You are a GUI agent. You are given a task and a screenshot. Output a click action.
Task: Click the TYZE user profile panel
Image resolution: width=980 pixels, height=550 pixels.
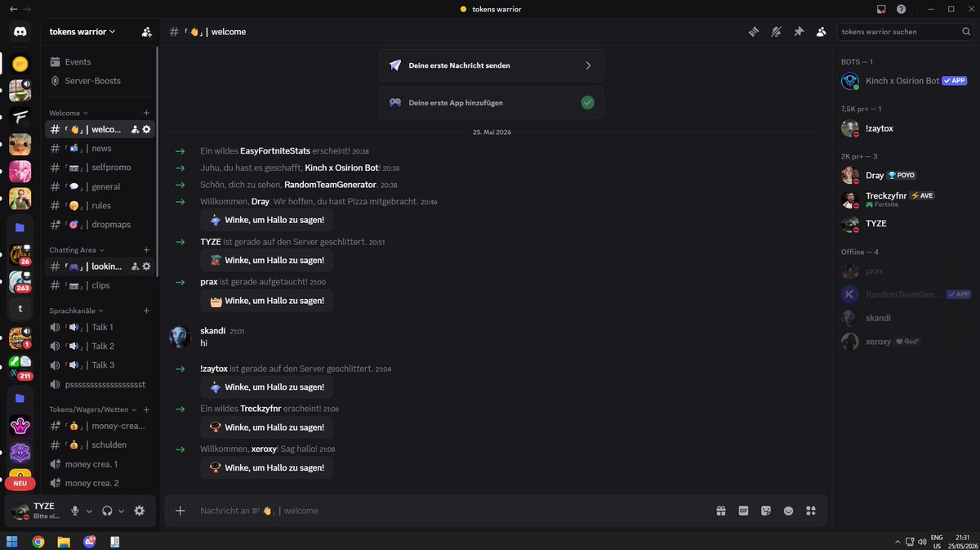coord(36,511)
